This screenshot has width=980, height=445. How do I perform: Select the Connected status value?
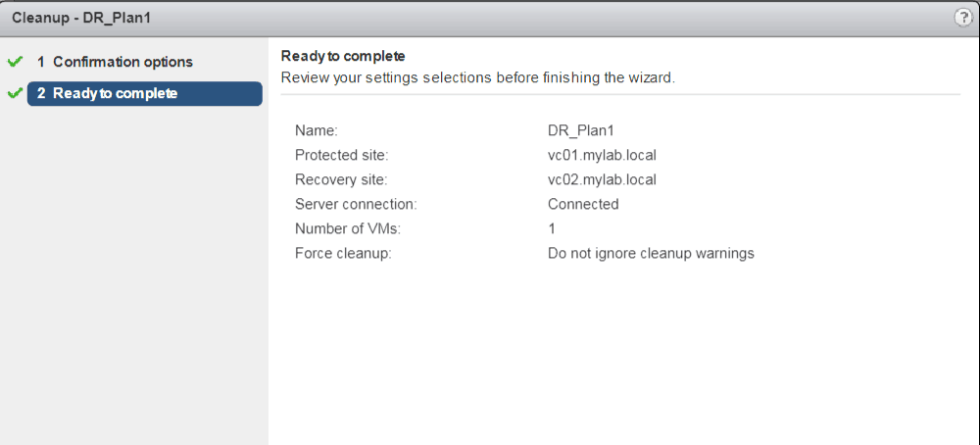[x=583, y=205]
